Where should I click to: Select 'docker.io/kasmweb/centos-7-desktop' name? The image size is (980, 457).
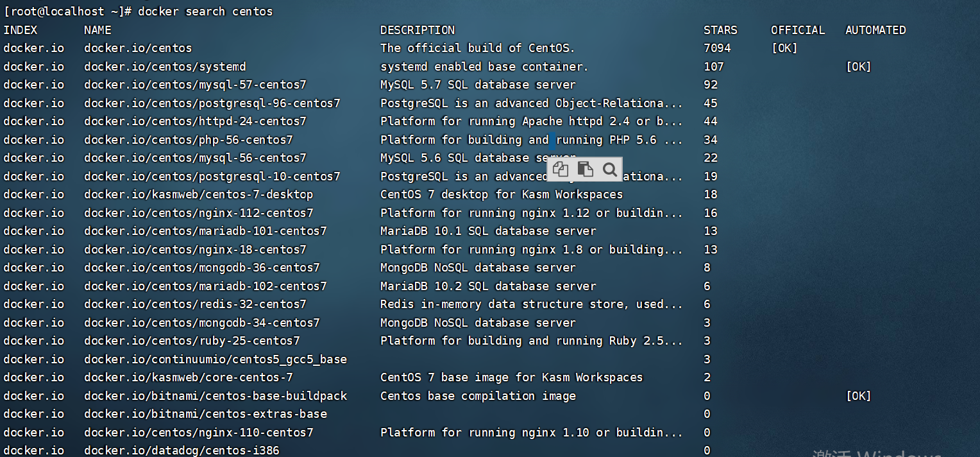[199, 194]
